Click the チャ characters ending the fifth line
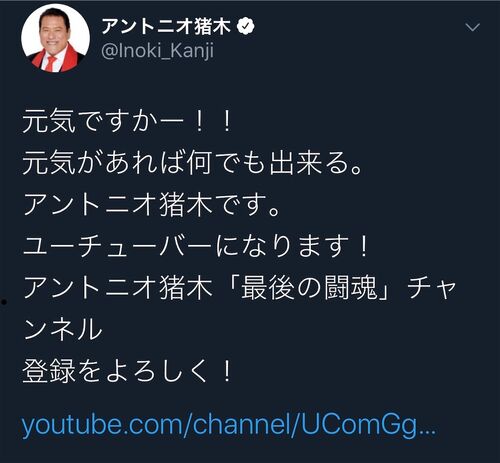 click(x=432, y=288)
